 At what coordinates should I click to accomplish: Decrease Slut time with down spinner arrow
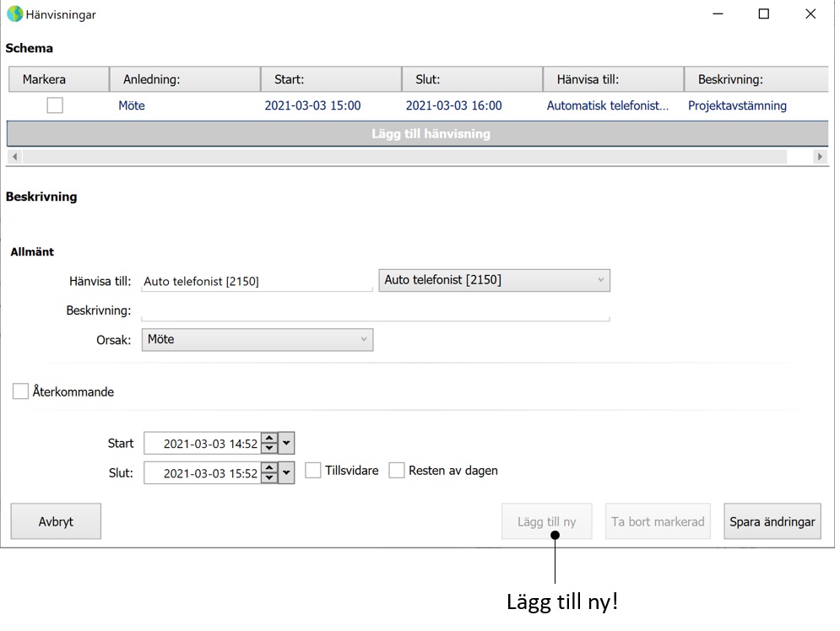pos(269,478)
